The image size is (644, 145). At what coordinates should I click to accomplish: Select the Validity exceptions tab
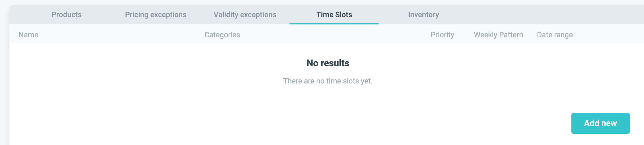pos(245,14)
